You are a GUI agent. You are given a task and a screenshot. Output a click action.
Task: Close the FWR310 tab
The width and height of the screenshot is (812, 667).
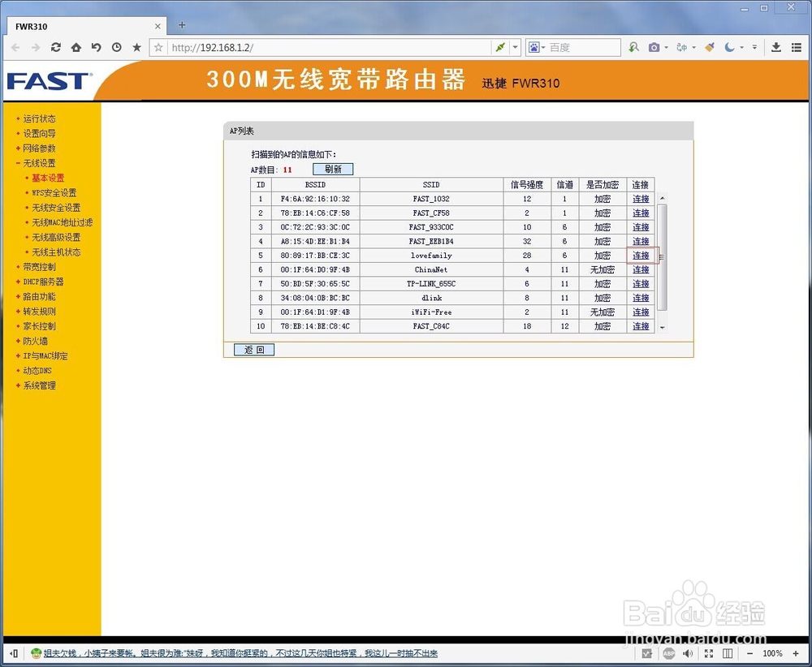(158, 27)
